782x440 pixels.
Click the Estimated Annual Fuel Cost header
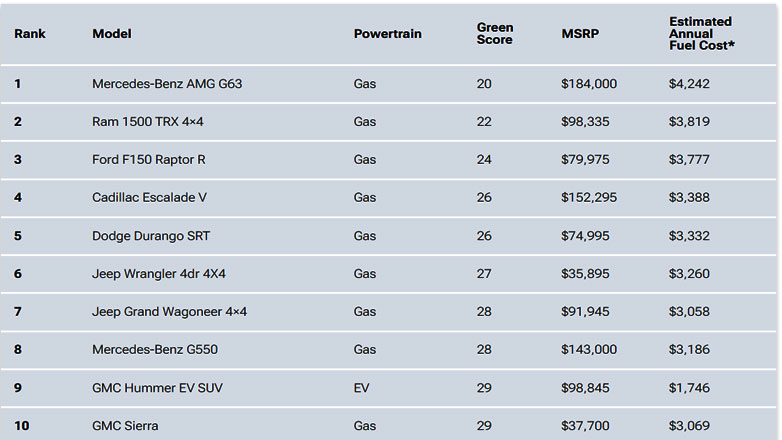click(700, 33)
